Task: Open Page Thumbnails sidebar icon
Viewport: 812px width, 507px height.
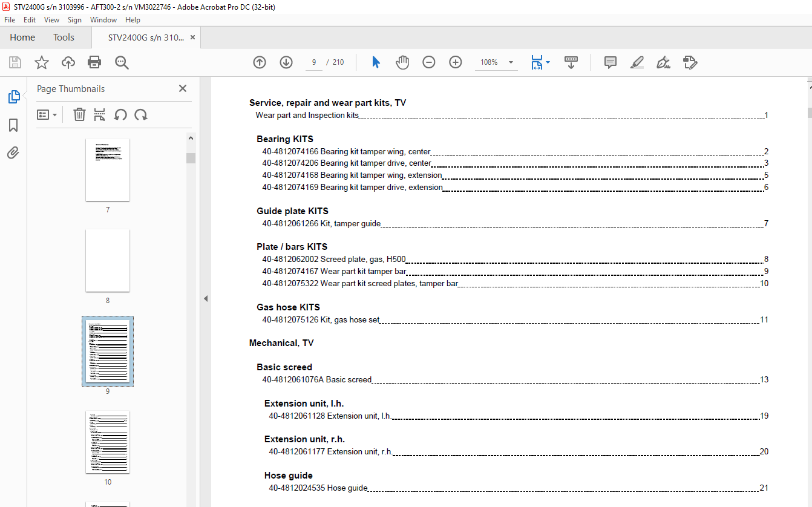Action: coord(13,97)
